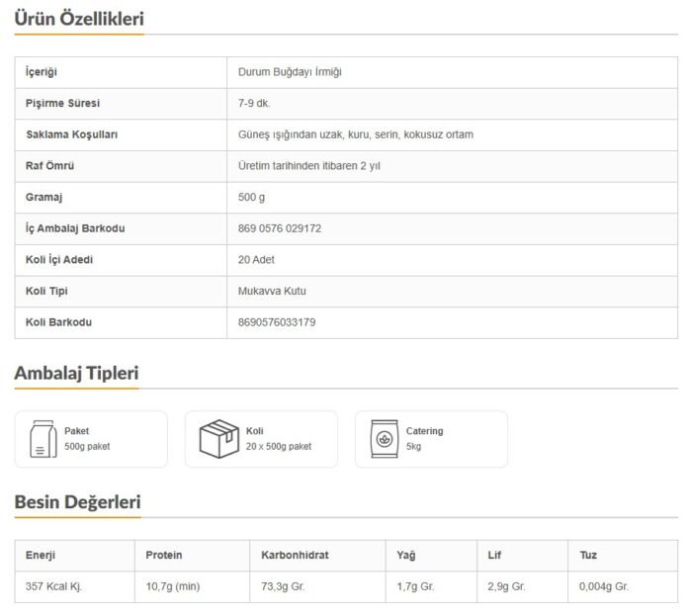The image size is (692, 616).
Task: Click the Lif column header
Action: [x=494, y=555]
